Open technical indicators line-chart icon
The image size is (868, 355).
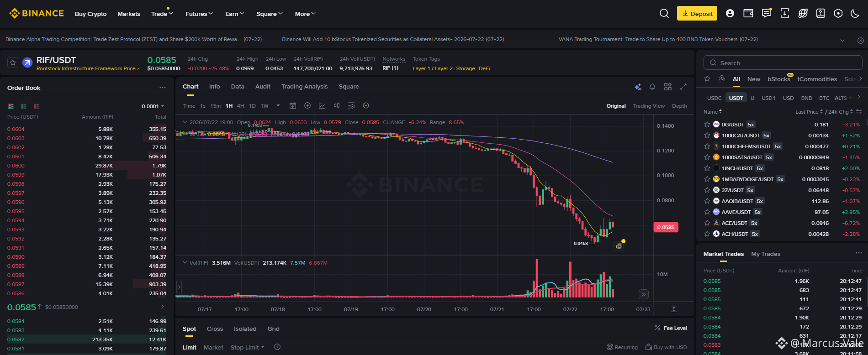322,105
